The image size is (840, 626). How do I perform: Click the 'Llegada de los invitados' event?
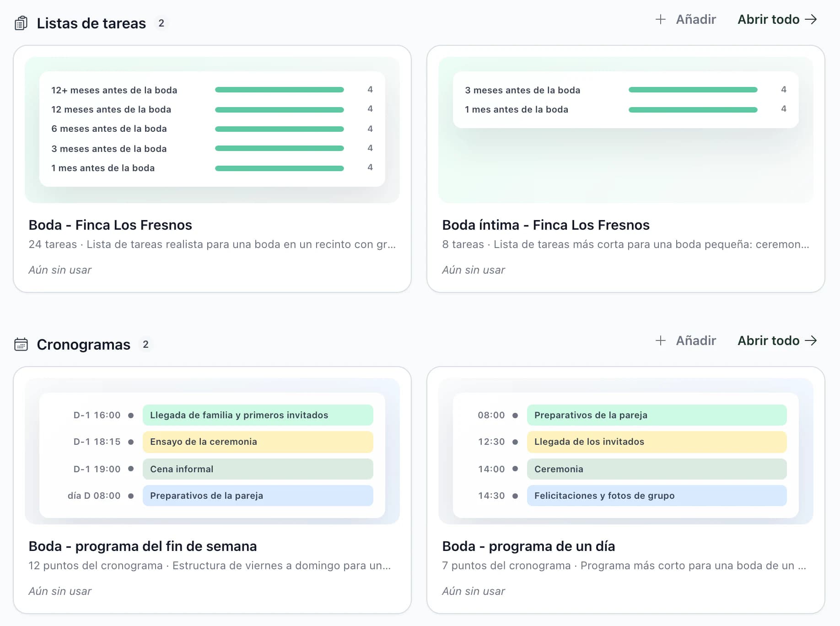coord(657,442)
